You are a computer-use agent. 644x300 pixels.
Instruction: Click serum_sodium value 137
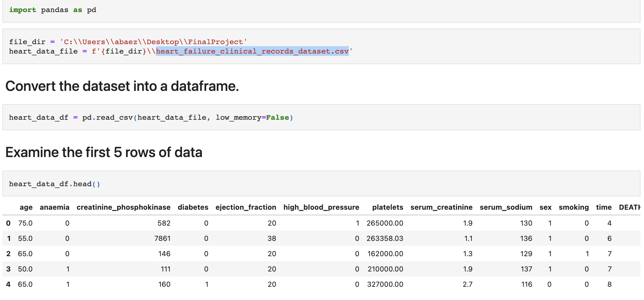point(526,269)
